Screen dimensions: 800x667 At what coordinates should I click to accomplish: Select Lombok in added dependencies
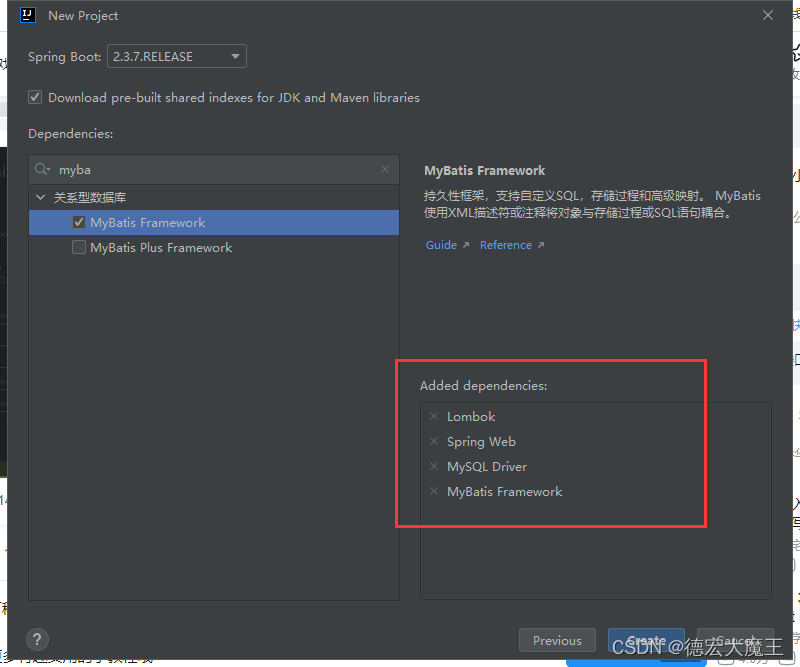[471, 416]
